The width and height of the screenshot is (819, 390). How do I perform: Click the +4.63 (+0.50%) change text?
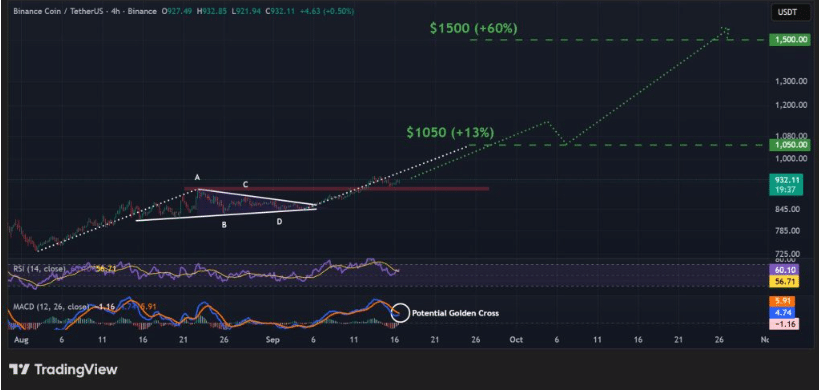[x=327, y=11]
